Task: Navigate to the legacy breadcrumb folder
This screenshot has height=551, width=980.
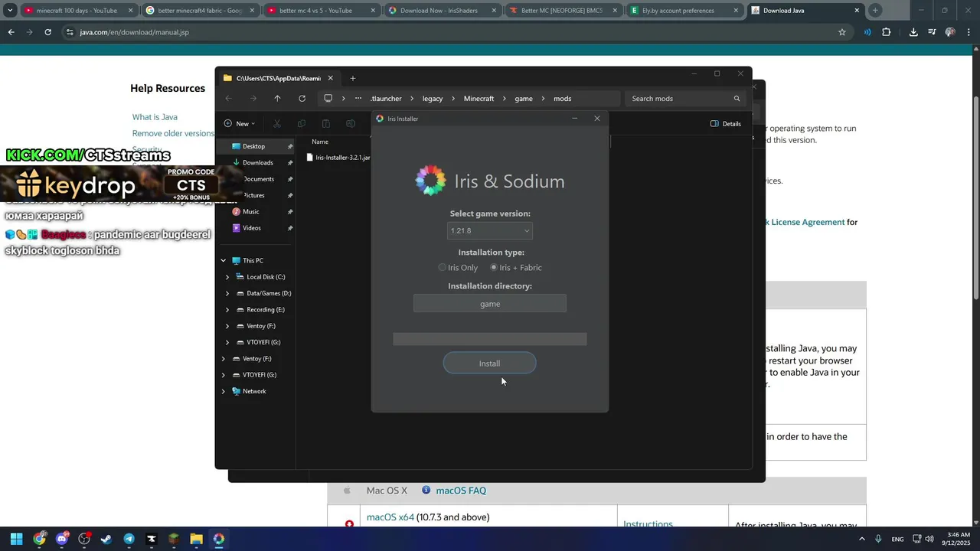Action: tap(433, 99)
